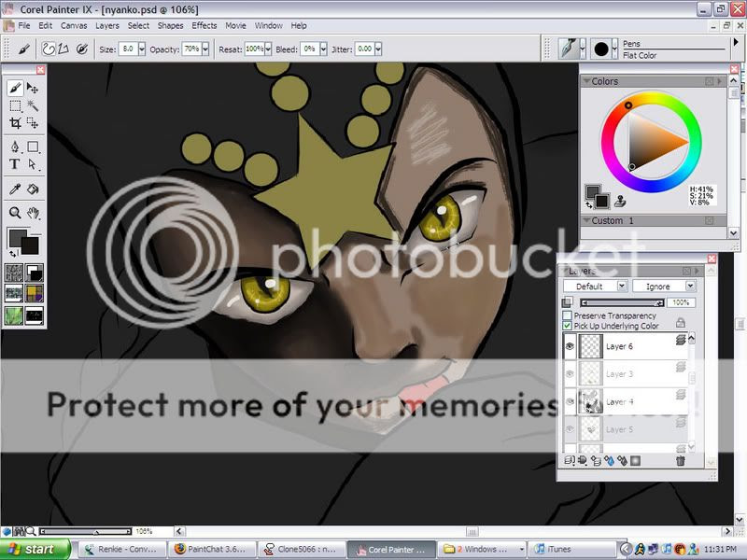Select the Rectangular Selection tool
This screenshot has height=560, width=747.
point(15,105)
